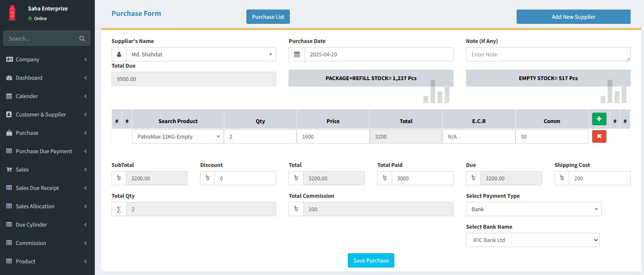Click the EMPTY STOCK box
644x275 pixels.
coord(548,78)
